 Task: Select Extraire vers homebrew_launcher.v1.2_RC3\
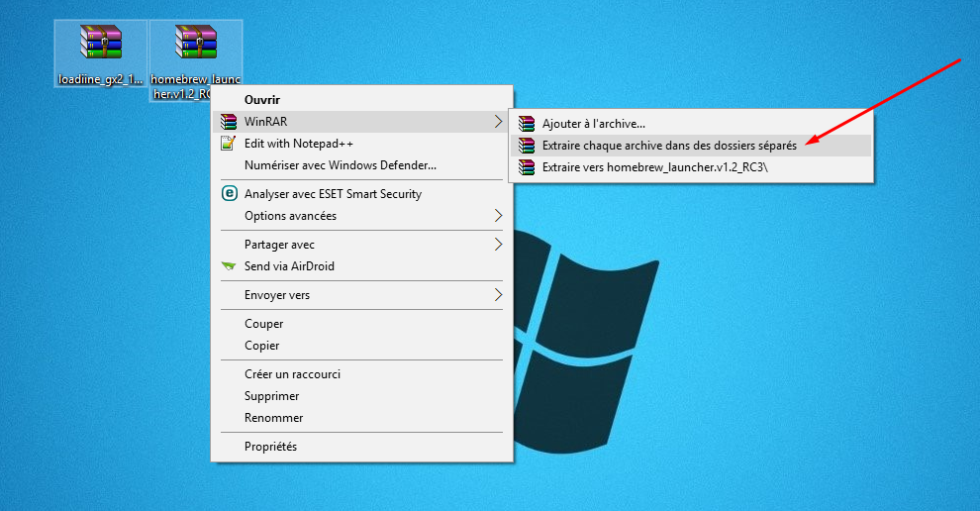click(691, 167)
